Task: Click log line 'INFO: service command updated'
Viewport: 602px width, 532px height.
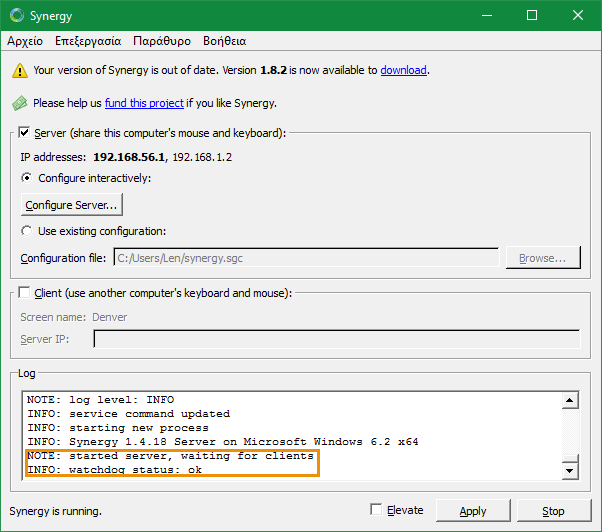Action: pos(129,414)
